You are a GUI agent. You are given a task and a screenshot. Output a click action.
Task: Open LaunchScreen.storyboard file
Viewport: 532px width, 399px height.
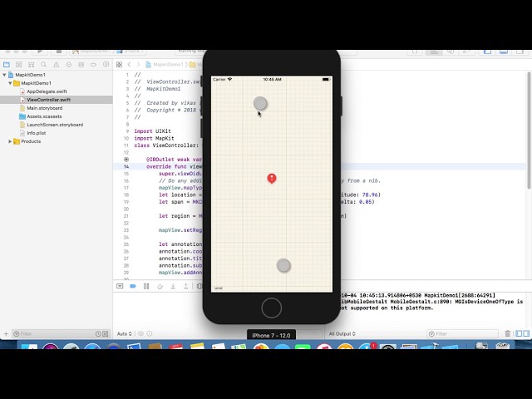click(x=55, y=125)
